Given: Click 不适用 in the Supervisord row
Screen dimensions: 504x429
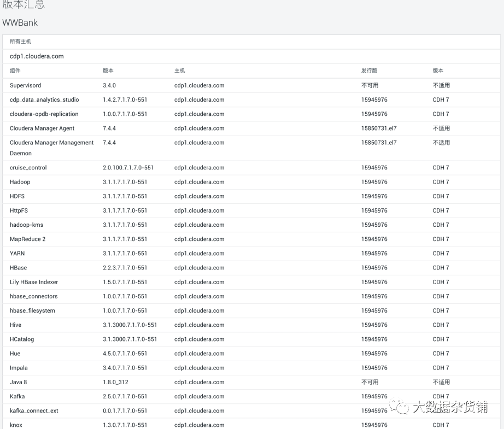Looking at the screenshot, I should tap(441, 85).
